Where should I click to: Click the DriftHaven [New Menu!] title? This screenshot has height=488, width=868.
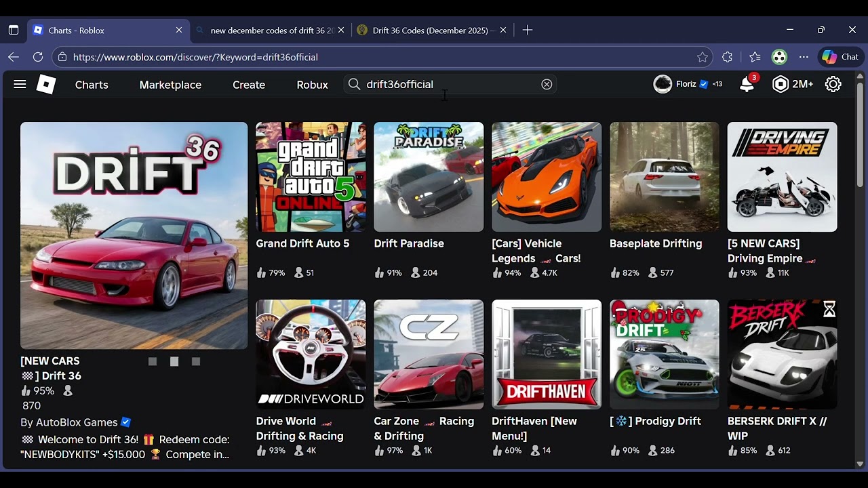(534, 428)
